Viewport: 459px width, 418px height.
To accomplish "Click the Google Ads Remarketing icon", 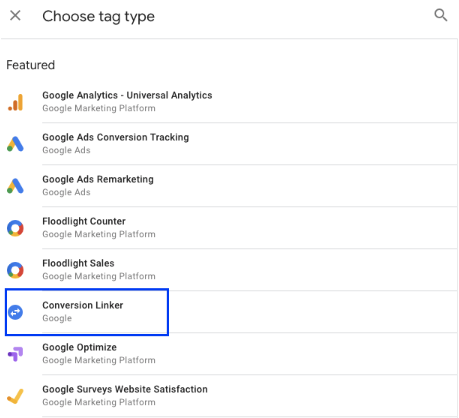I will [15, 186].
